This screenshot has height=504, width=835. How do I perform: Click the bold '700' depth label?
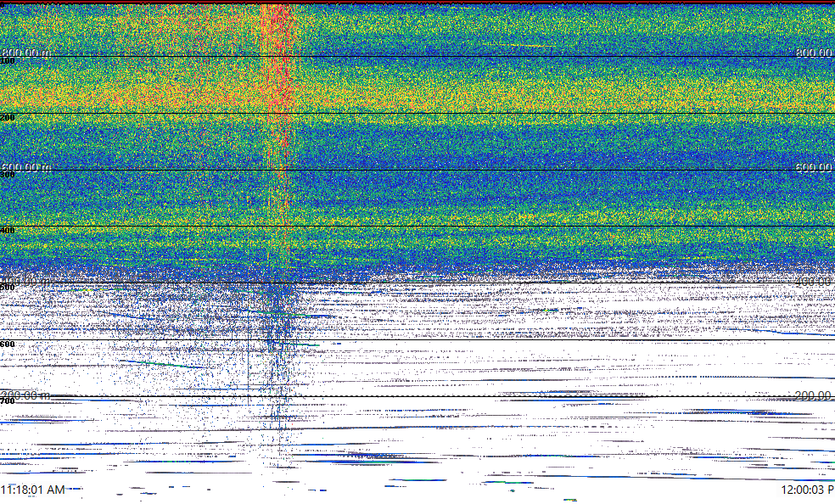point(8,401)
